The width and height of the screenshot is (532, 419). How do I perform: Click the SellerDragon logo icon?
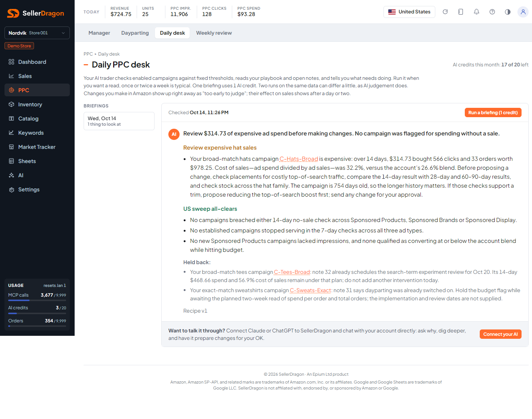click(x=13, y=13)
